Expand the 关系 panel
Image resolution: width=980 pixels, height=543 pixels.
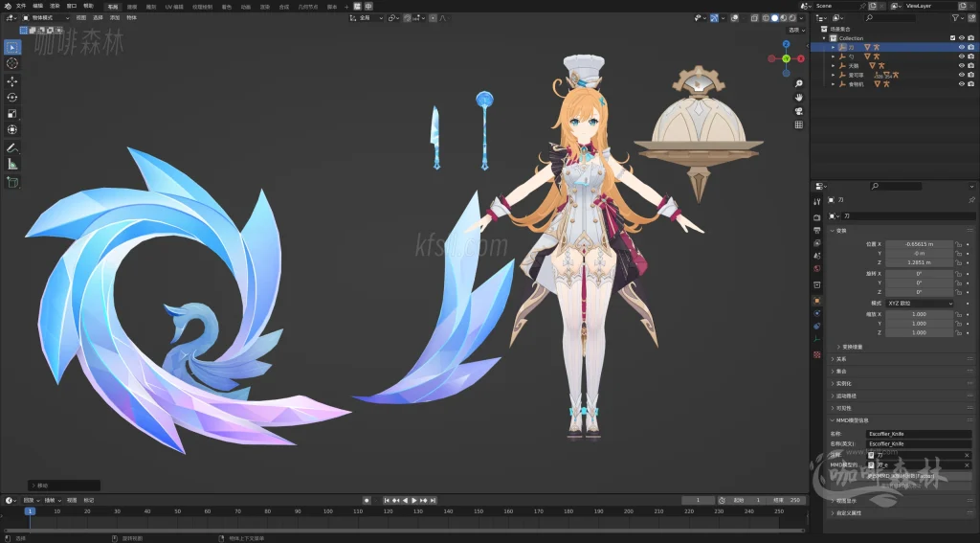(840, 359)
